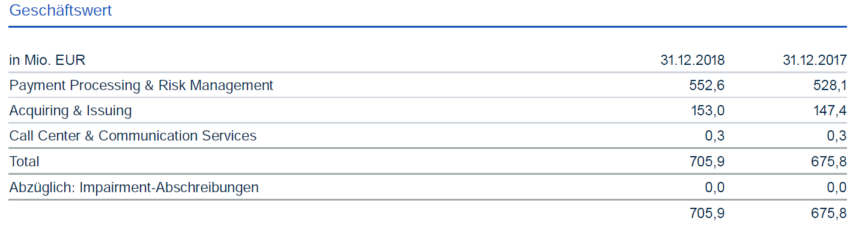This screenshot has width=868, height=233.
Task: Click Call Center & Communication Services label
Action: (133, 136)
